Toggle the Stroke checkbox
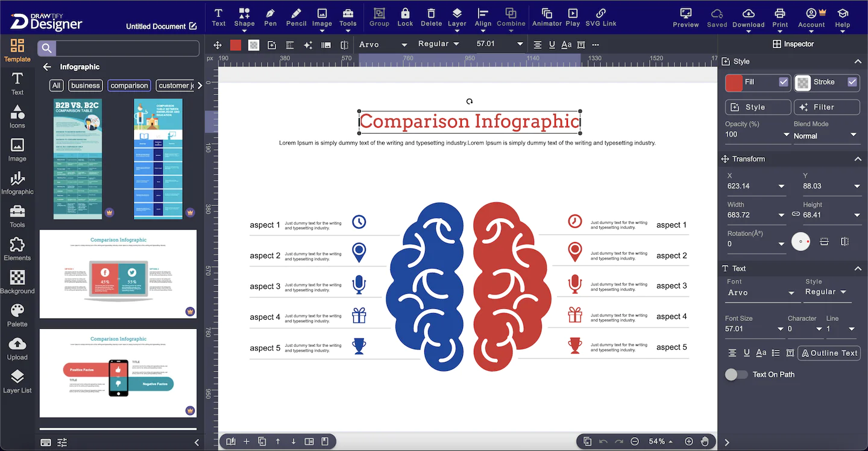 [x=852, y=82]
